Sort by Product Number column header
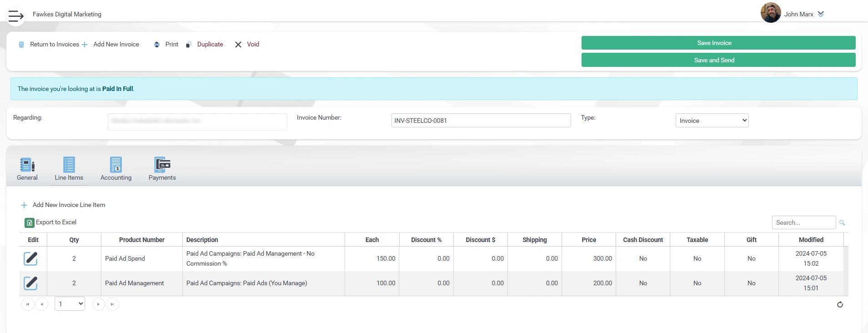 142,240
